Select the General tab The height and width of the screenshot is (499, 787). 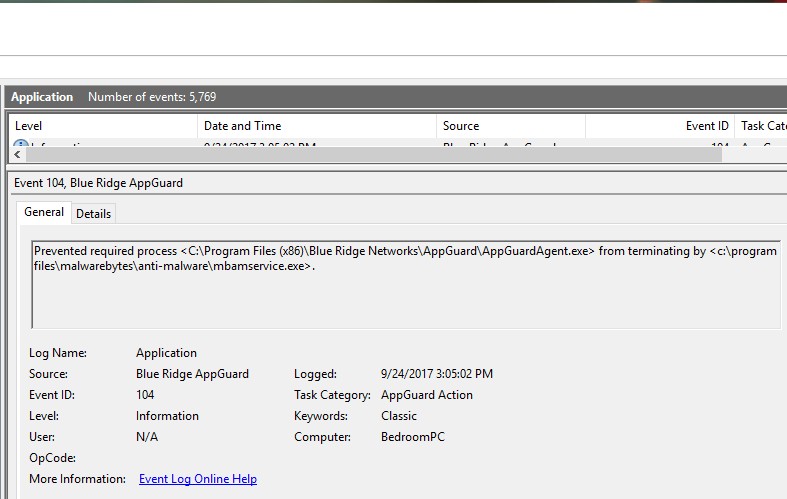[x=44, y=212]
